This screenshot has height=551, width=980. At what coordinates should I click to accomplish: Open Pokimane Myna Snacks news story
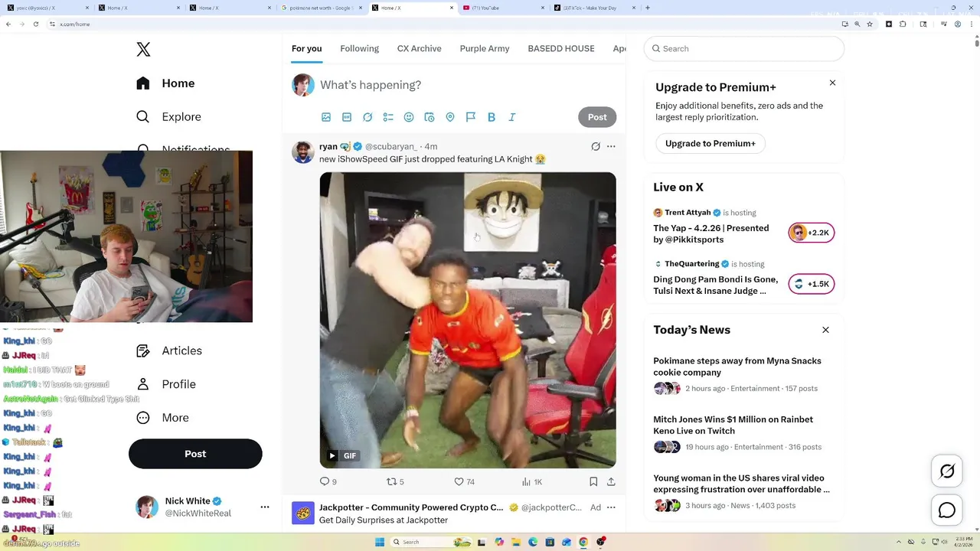(x=737, y=367)
